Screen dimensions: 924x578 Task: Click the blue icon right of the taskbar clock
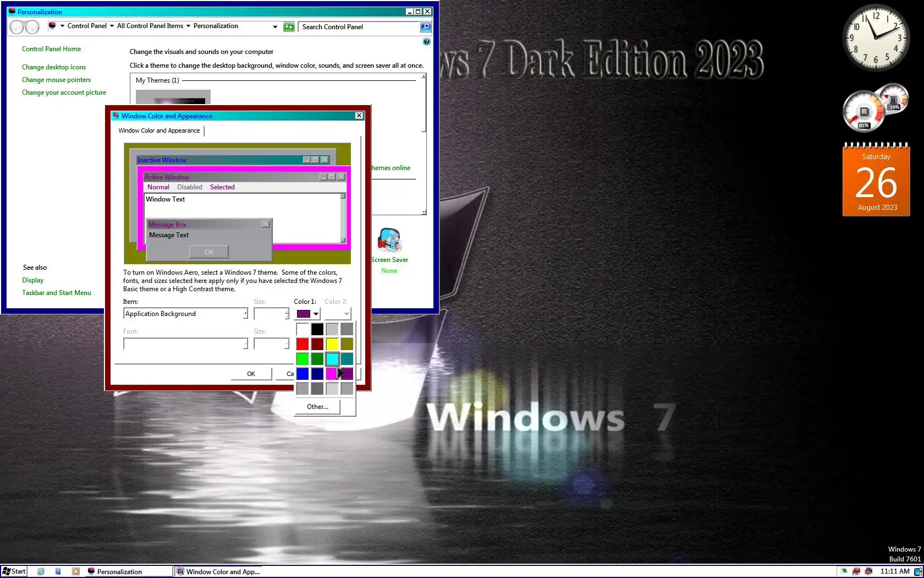(918, 571)
